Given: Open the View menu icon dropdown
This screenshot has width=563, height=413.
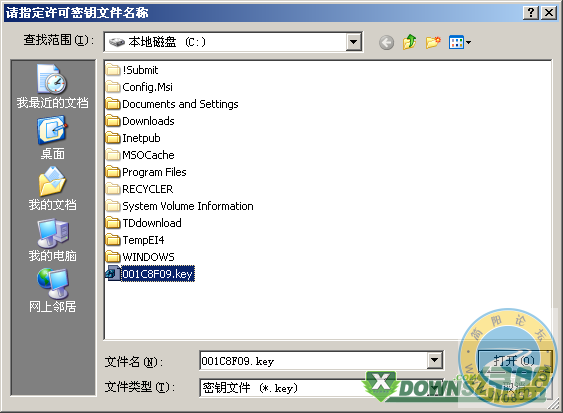Looking at the screenshot, I should (x=460, y=43).
